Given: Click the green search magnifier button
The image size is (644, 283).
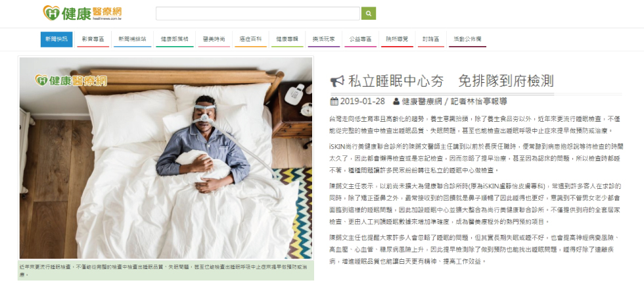Looking at the screenshot, I should 369,13.
